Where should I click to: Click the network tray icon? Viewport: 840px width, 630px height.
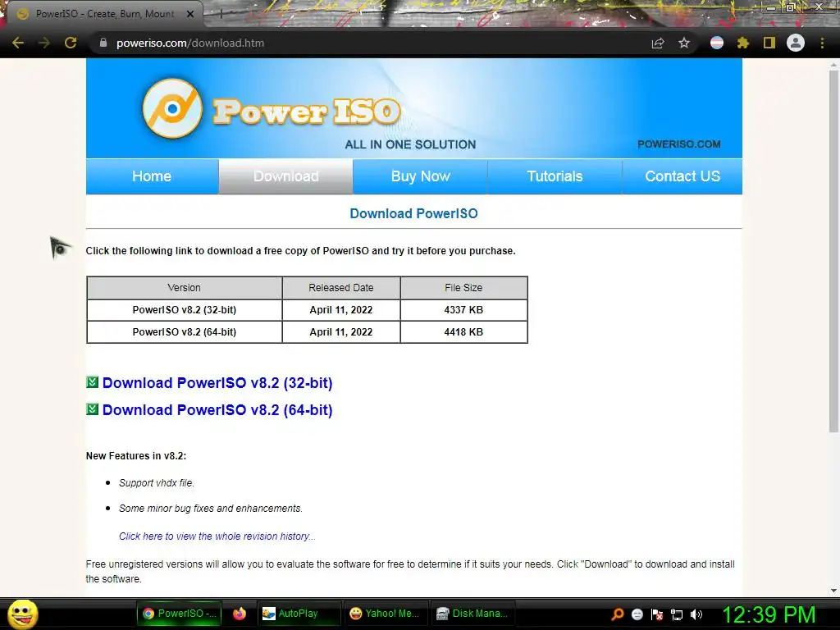click(x=677, y=614)
